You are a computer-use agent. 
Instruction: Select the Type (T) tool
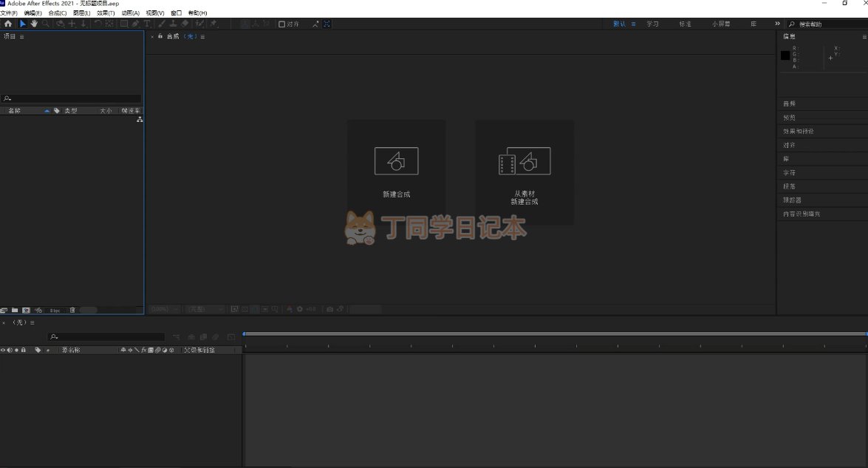[x=147, y=24]
